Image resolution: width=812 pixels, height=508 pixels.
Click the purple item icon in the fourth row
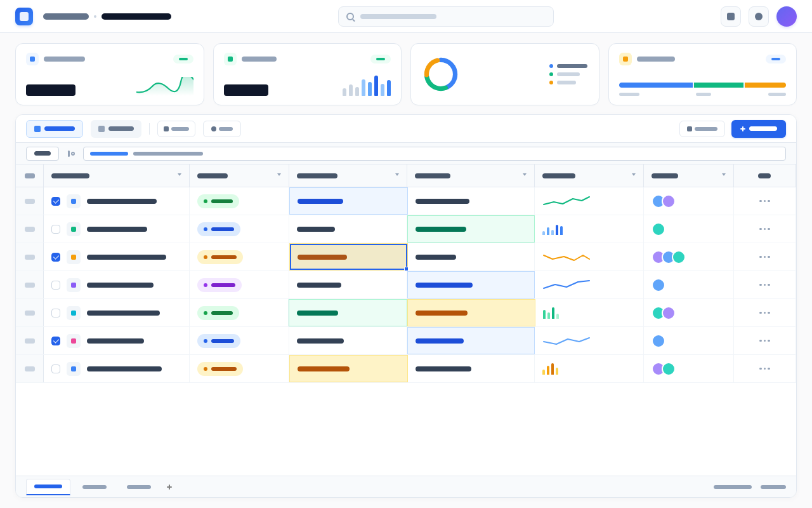(x=74, y=285)
